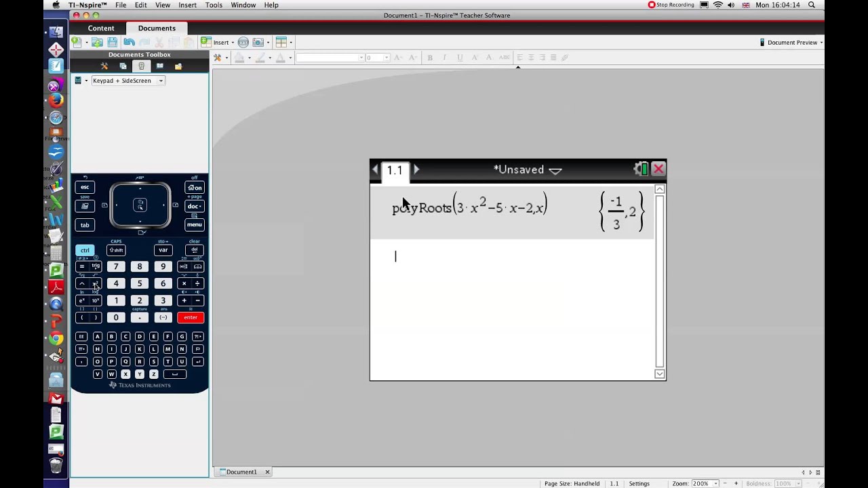Open the font size dropdown
The height and width of the screenshot is (488, 868).
tap(387, 58)
